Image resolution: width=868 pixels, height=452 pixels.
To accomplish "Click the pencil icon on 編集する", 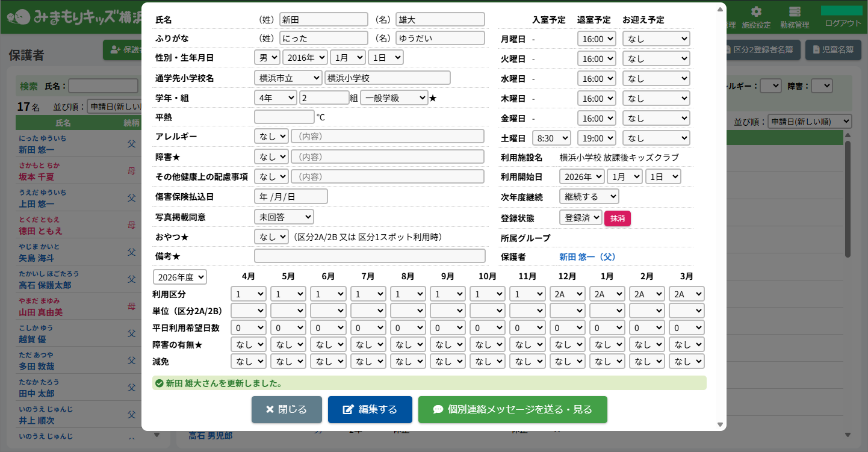I will (x=348, y=410).
